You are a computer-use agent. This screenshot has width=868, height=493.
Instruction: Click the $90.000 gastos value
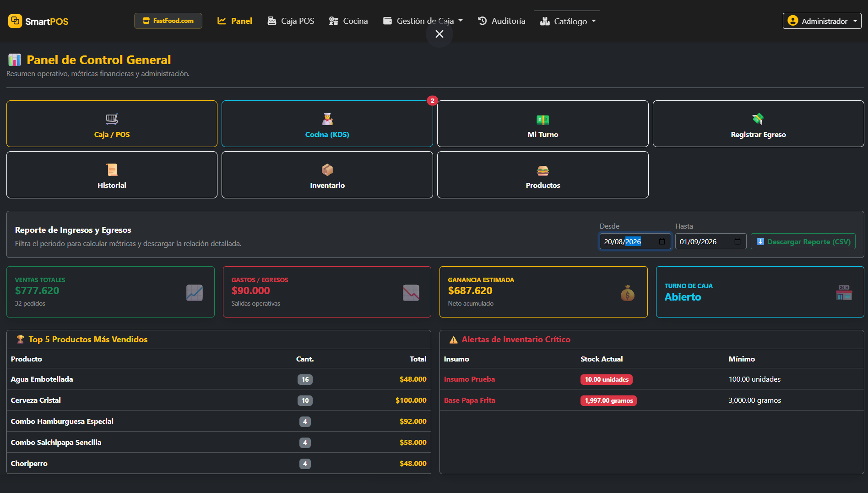251,290
